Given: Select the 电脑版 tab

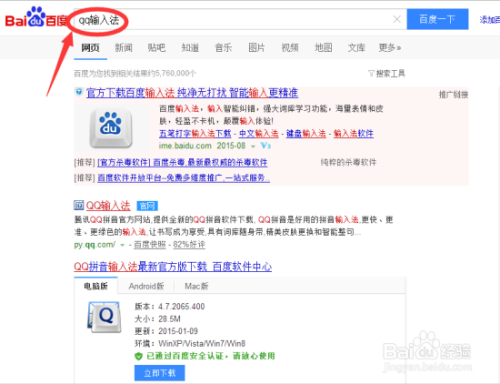Looking at the screenshot, I should [x=96, y=286].
